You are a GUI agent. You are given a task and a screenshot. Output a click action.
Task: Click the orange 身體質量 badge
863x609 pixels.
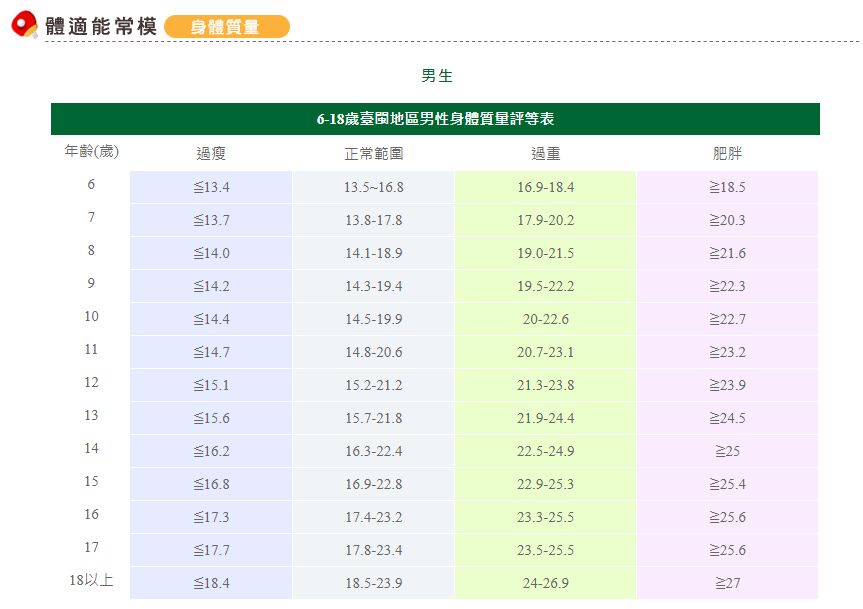click(226, 27)
